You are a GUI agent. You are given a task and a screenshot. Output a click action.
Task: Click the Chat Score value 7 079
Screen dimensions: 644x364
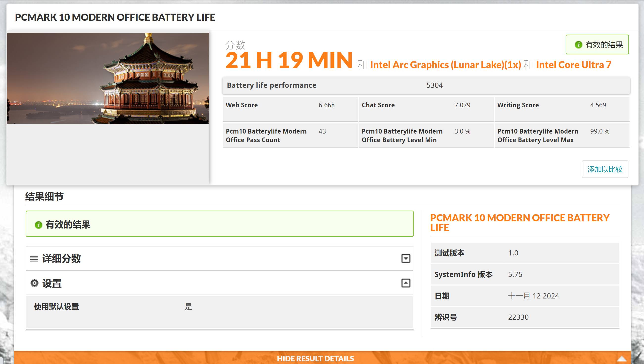click(x=462, y=105)
